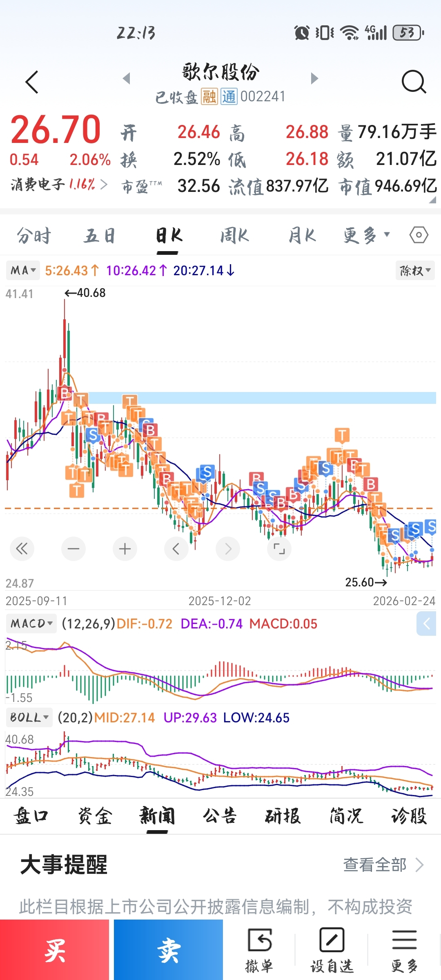
Task: Open 除权 adjustment dropdown
Action: pyautogui.click(x=415, y=270)
